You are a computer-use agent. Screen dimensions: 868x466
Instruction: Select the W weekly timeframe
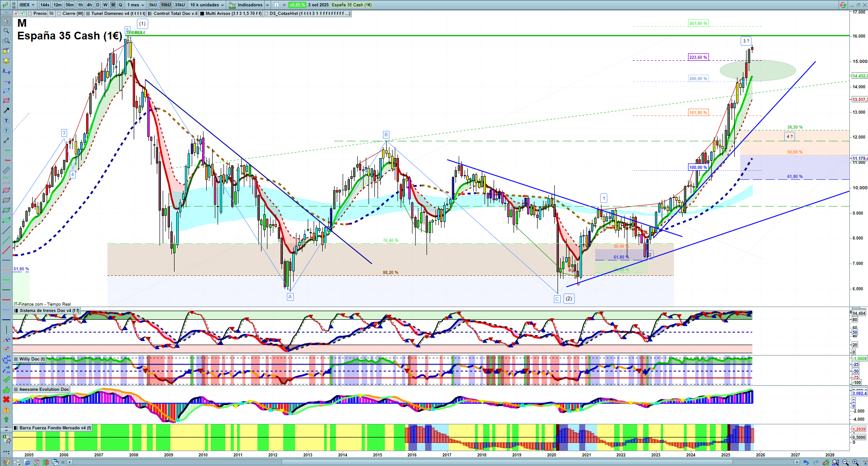105,5
